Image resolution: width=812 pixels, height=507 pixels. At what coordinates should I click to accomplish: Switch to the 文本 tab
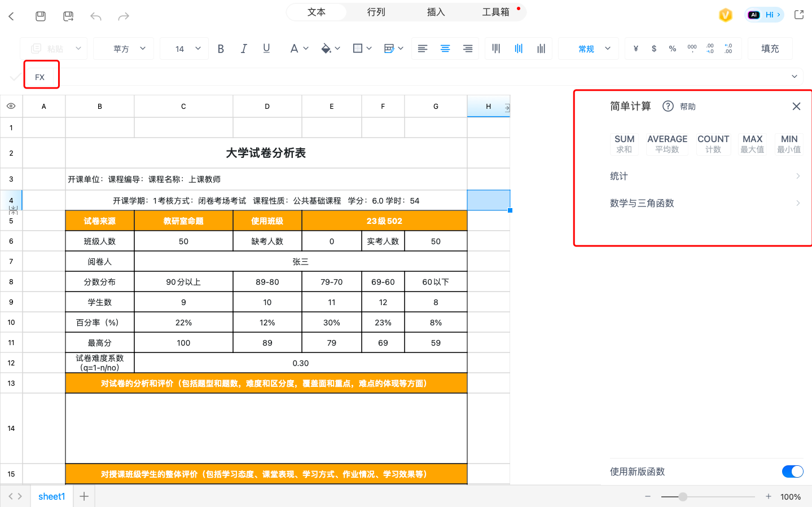pos(317,12)
